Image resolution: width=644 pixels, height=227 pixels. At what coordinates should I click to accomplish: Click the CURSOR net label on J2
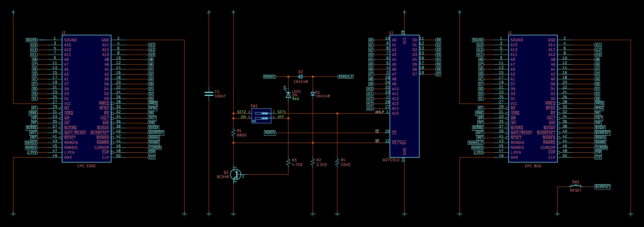coord(155,148)
